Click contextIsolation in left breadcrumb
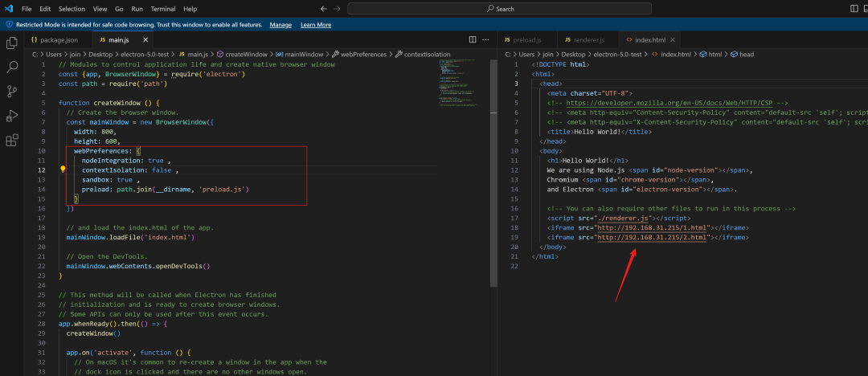Image resolution: width=868 pixels, height=376 pixels. pyautogui.click(x=423, y=55)
